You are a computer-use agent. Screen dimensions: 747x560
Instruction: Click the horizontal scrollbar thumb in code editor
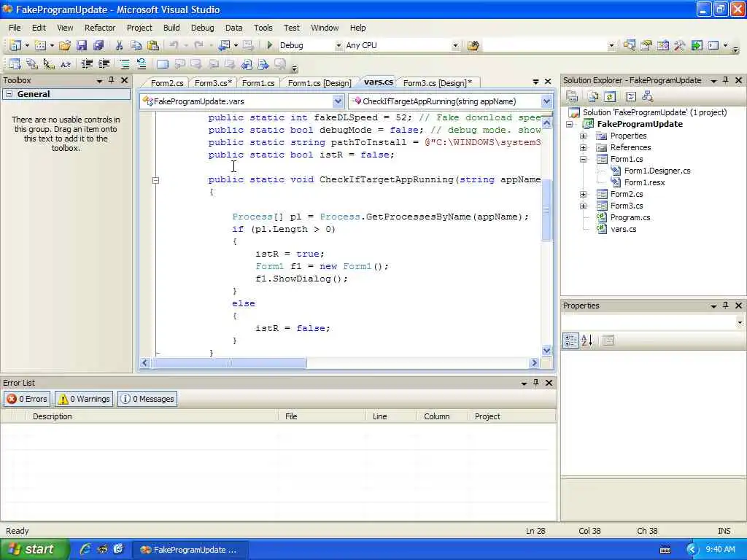(228, 363)
